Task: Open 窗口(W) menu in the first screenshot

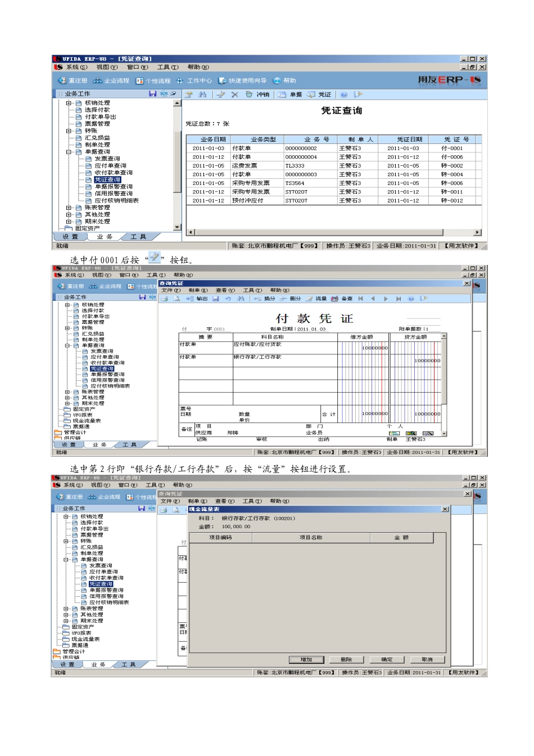Action: point(137,67)
